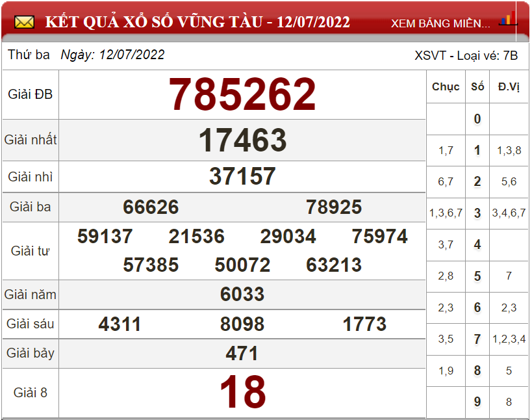The image size is (532, 420).
Task: Click Chục value 2,8 in row 5
Action: 446,276
